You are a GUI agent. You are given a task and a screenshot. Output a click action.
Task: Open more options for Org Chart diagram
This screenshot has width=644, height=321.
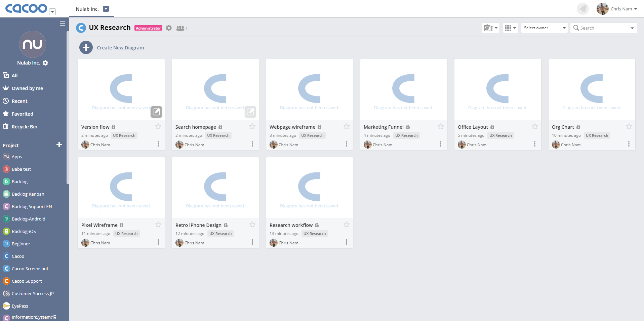629,144
